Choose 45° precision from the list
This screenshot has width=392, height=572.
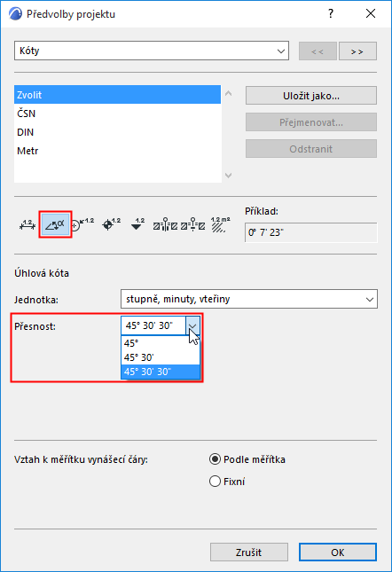click(161, 343)
